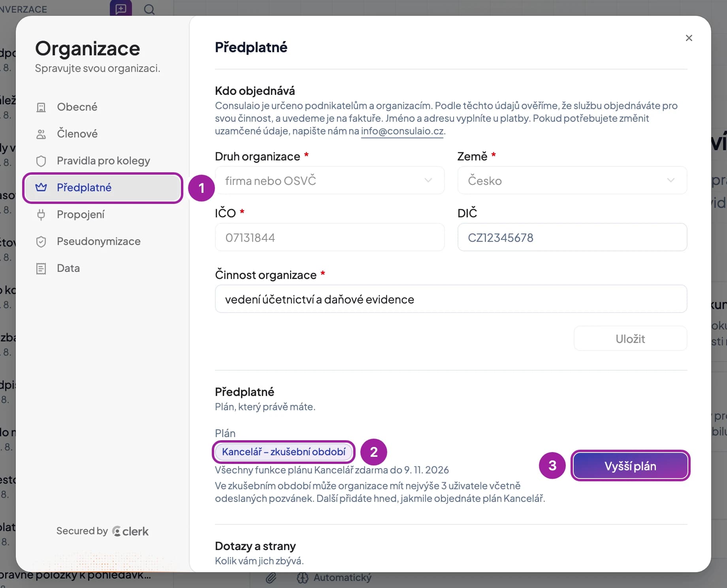The image size is (727, 588).
Task: Open the Členové section
Action: point(103,134)
